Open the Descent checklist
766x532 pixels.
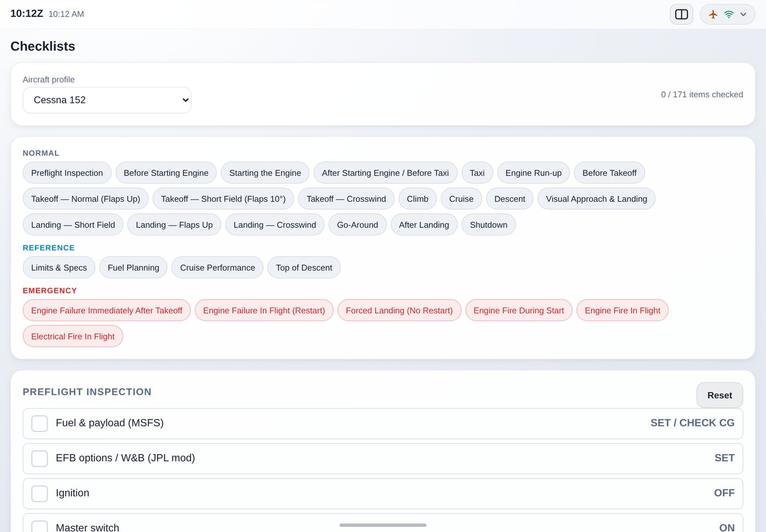point(510,199)
